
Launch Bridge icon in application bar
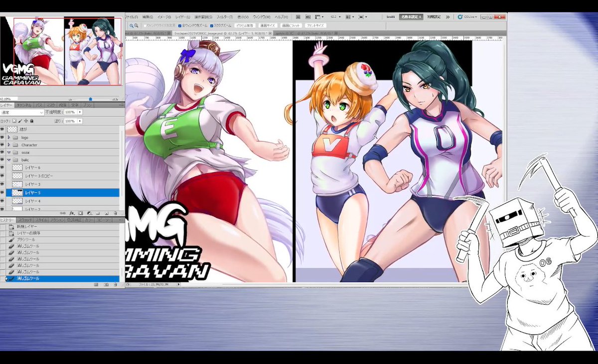click(x=298, y=16)
